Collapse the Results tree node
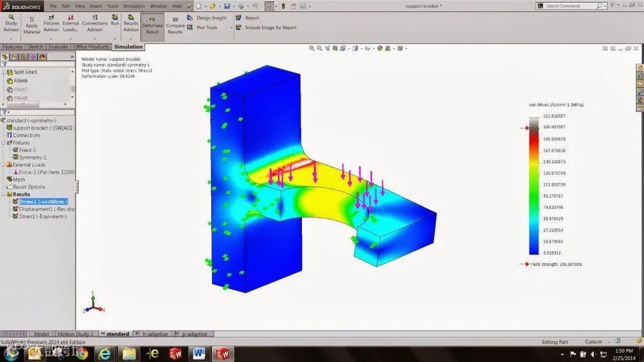The image size is (644, 362). point(3,195)
